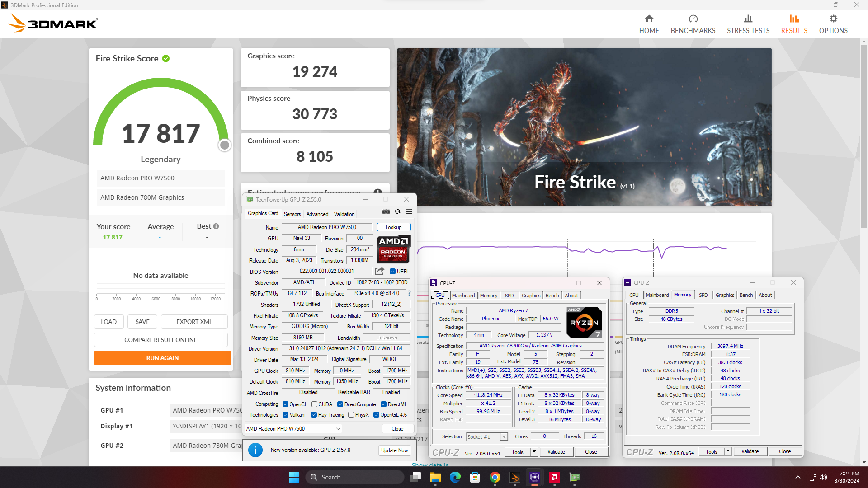Screen dimensions: 868x488
Task: Click the GPU-Z update info icon
Action: (x=255, y=450)
